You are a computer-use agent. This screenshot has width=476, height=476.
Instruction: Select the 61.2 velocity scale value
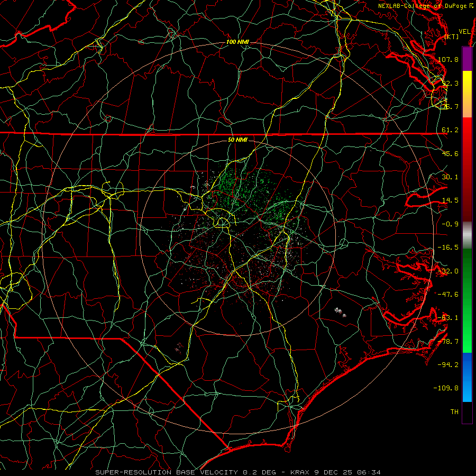coord(450,130)
